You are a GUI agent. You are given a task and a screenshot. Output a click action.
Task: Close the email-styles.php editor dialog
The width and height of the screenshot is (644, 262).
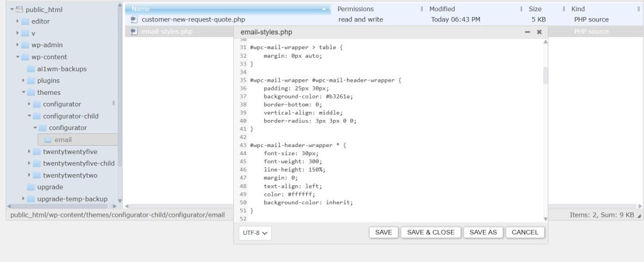click(x=539, y=32)
